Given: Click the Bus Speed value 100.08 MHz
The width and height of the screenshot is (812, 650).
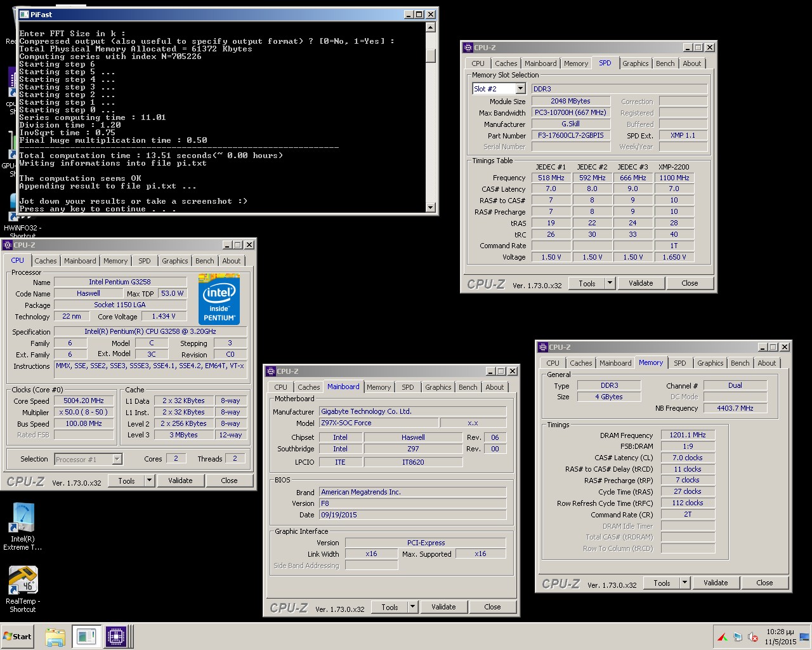Looking at the screenshot, I should (84, 423).
